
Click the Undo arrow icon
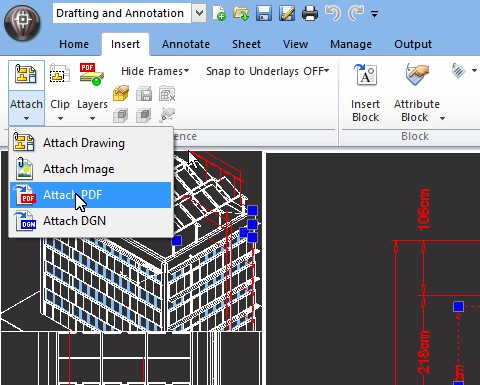click(333, 13)
